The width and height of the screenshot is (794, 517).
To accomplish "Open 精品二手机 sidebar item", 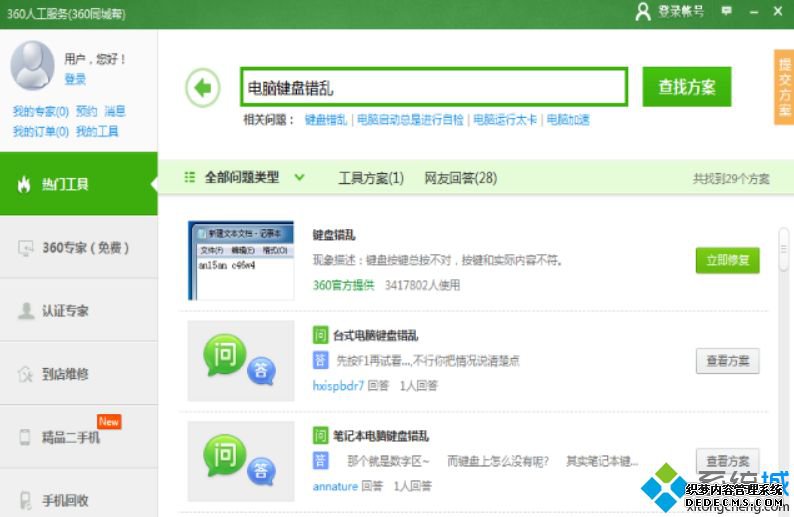I will pos(78,437).
